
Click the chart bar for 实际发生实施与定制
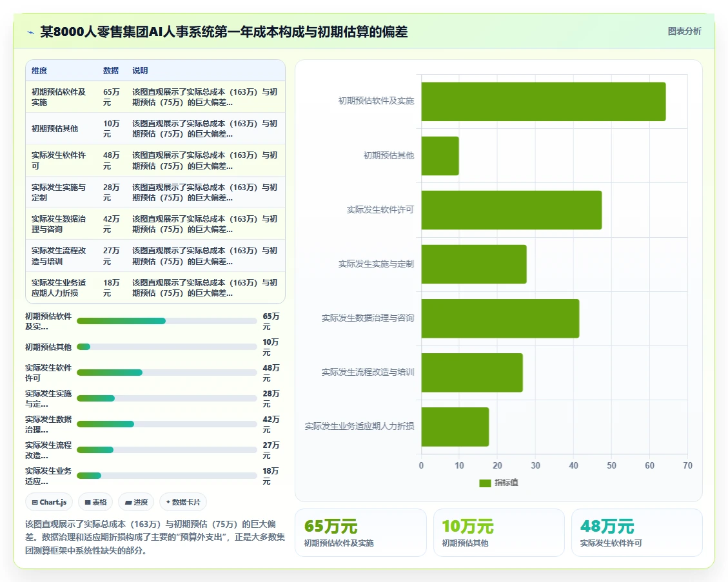(474, 264)
